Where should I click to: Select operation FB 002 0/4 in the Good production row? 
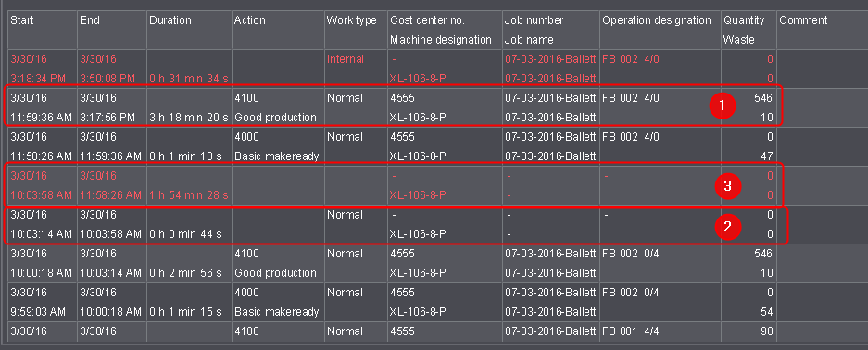(631, 254)
